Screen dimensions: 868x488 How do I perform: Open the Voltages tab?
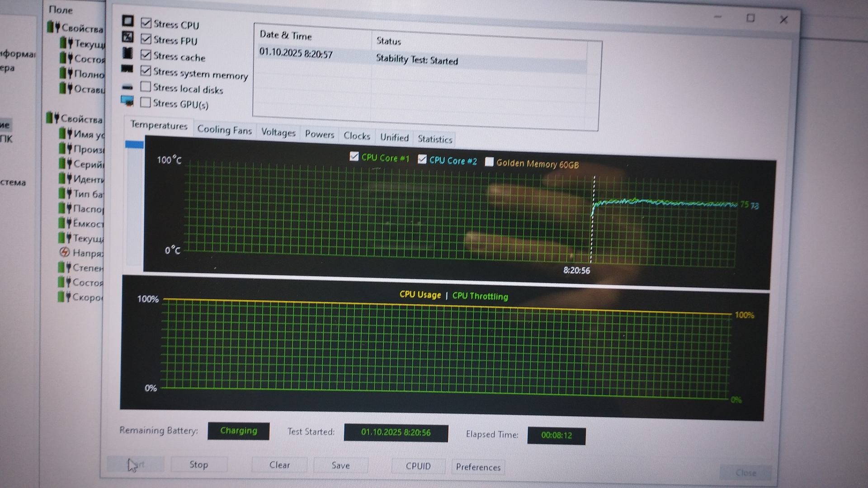(x=278, y=132)
